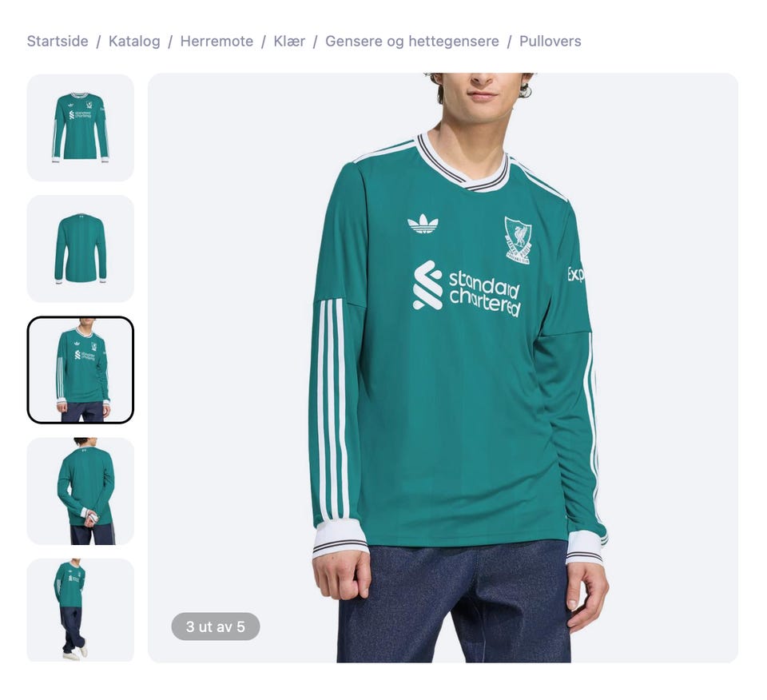Screen dimensions: 767x700
Task: Open the full-body model thumbnail
Action: pyautogui.click(x=80, y=610)
